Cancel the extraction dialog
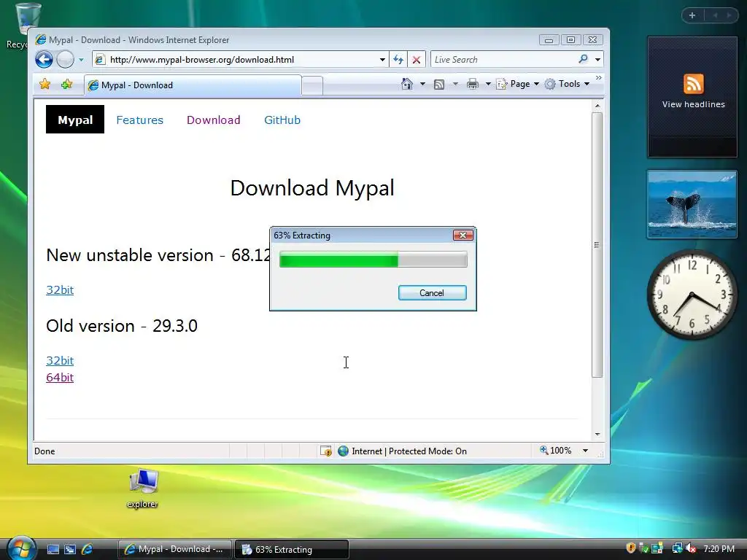 click(432, 293)
